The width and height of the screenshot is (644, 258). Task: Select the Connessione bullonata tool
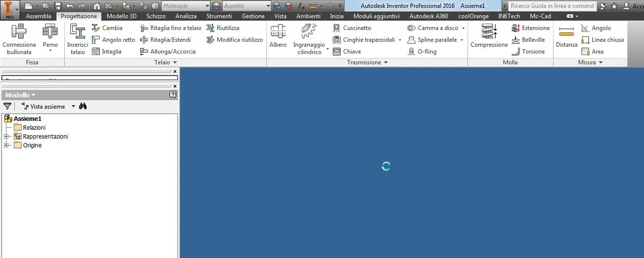point(19,40)
